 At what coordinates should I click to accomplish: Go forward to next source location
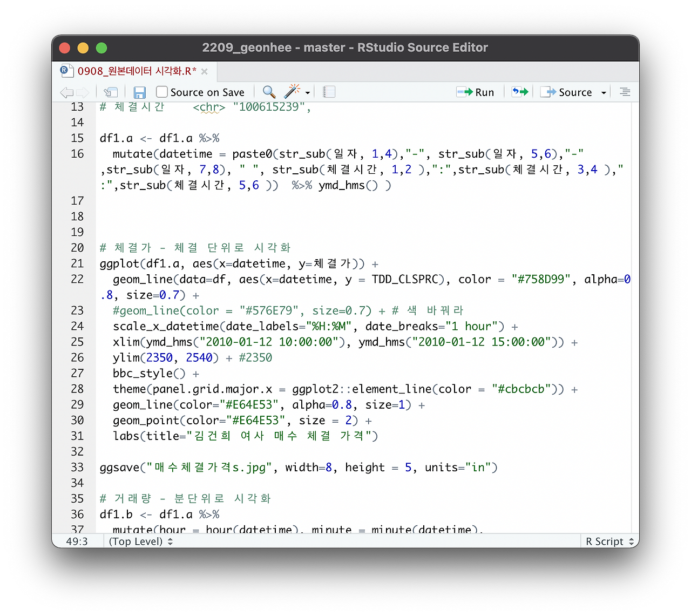[x=83, y=92]
